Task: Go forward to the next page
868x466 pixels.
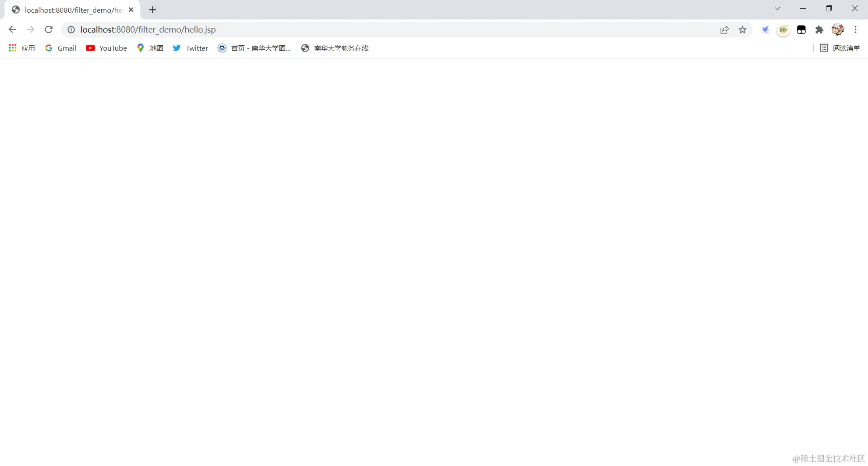Action: pyautogui.click(x=30, y=29)
